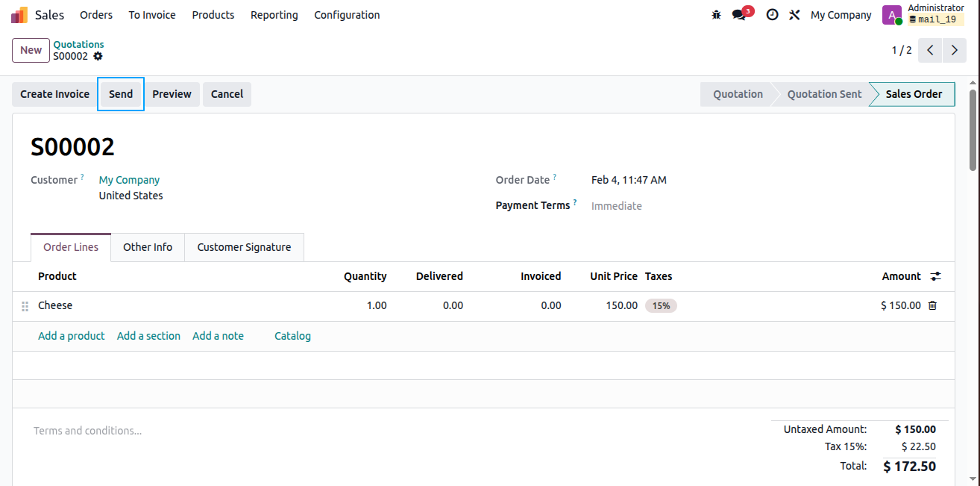Click the Payment Terms help question mark
980x486 pixels.
574,203
